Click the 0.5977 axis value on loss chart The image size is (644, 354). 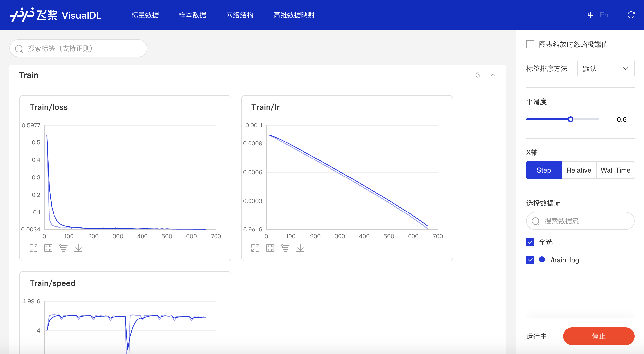pos(31,125)
